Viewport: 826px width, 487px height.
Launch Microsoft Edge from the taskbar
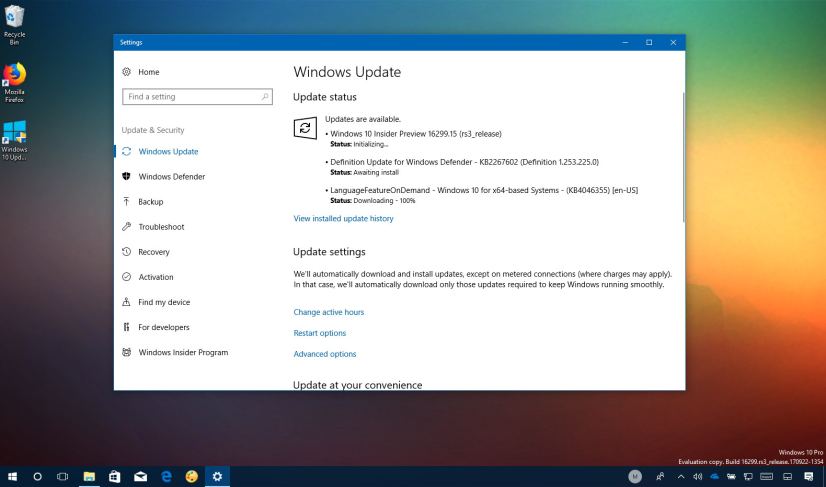click(x=166, y=476)
